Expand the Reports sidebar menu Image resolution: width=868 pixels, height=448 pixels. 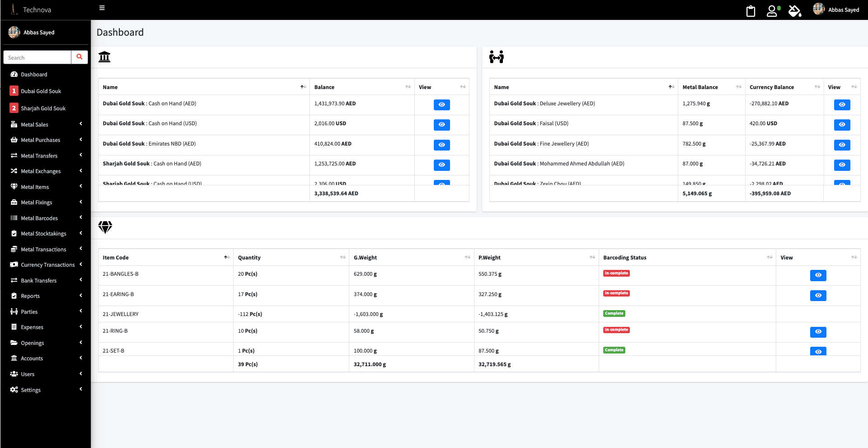pos(45,296)
